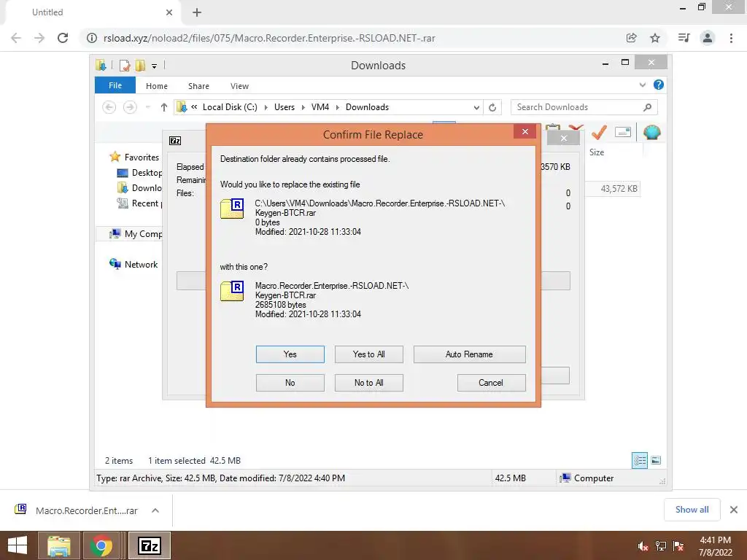Click the 7z taskbar icon

point(150,545)
